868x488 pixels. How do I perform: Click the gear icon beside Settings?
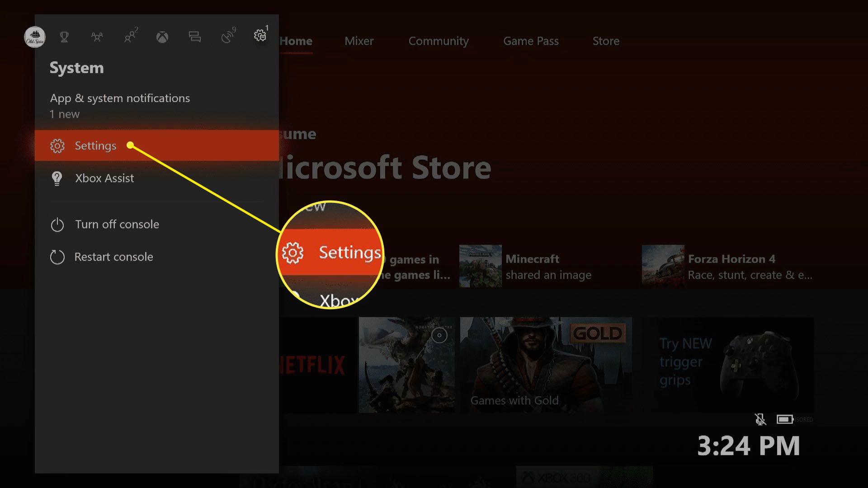click(x=57, y=145)
